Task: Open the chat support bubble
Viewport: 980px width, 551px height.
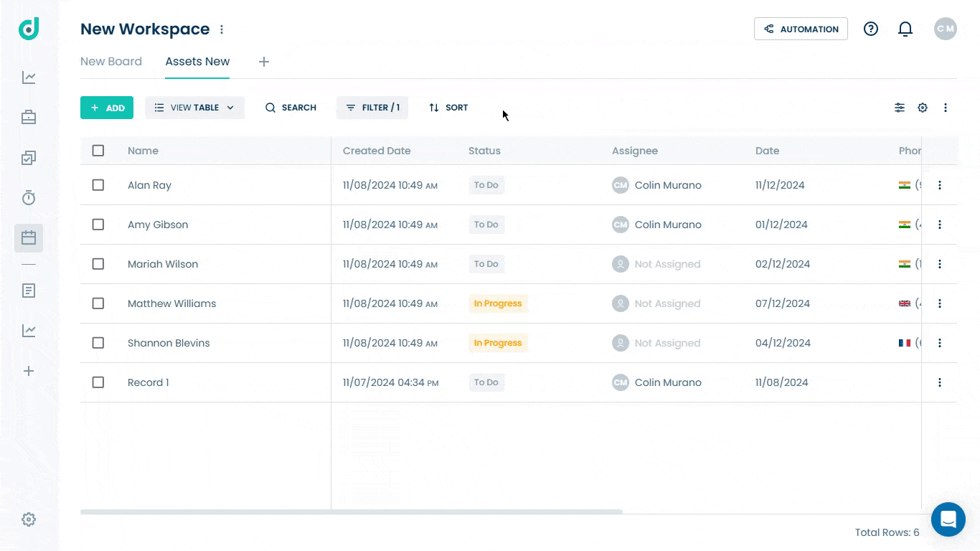Action: (948, 519)
